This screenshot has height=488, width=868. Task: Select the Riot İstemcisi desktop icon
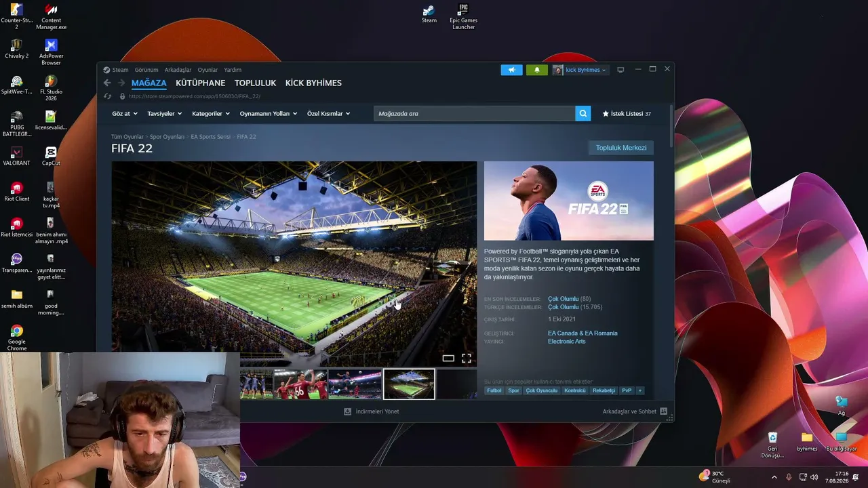click(17, 228)
